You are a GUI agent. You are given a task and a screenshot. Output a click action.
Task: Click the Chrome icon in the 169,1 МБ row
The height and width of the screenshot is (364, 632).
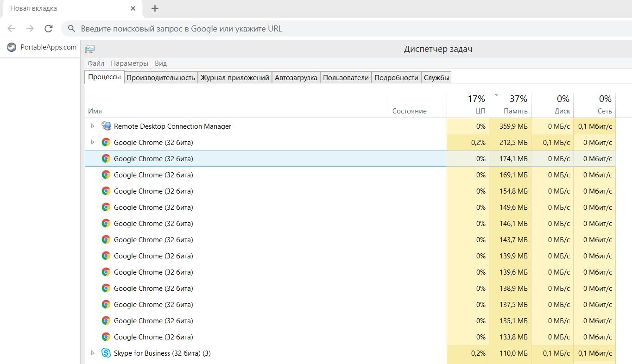tap(106, 175)
